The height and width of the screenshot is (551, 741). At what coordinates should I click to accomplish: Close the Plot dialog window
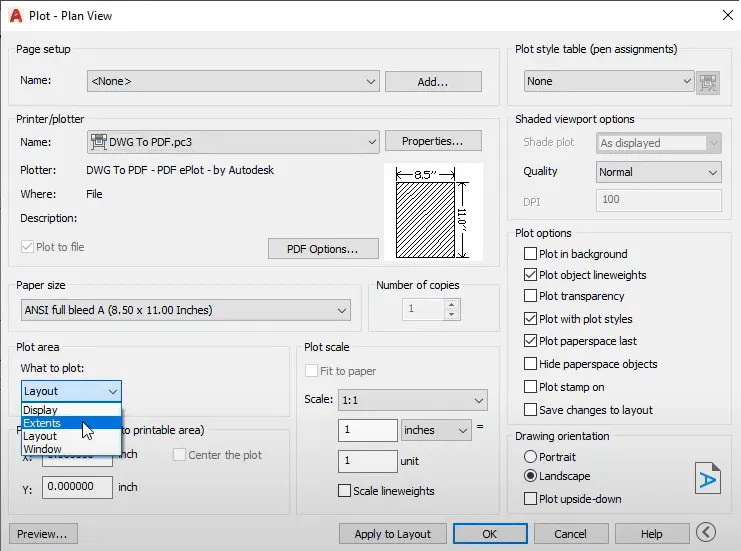(728, 15)
